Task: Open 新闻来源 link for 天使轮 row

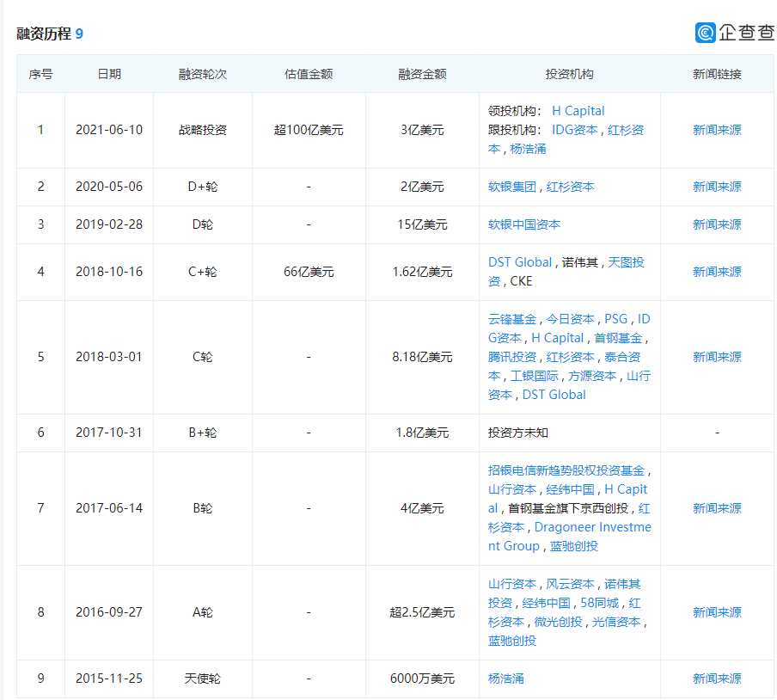Action: click(717, 679)
